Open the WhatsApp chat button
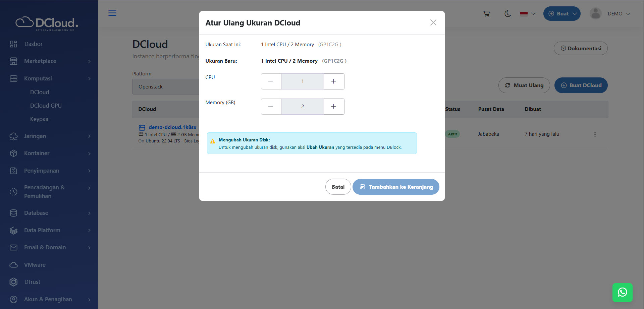The image size is (644, 309). (x=622, y=292)
